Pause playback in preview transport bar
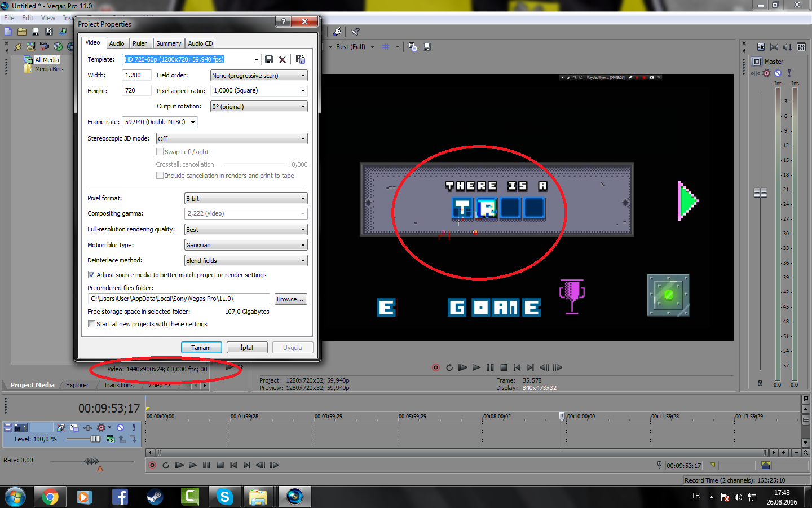The width and height of the screenshot is (812, 508). click(490, 367)
